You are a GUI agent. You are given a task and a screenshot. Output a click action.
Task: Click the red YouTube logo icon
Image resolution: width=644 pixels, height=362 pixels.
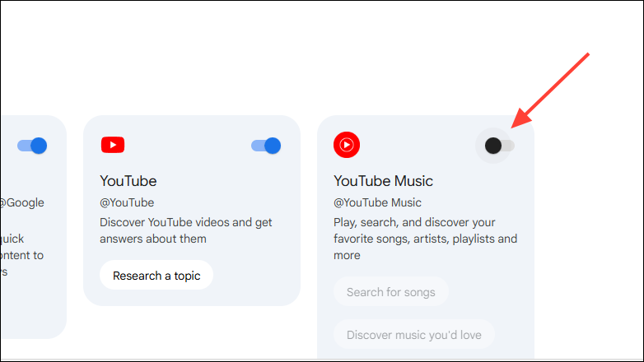point(113,145)
